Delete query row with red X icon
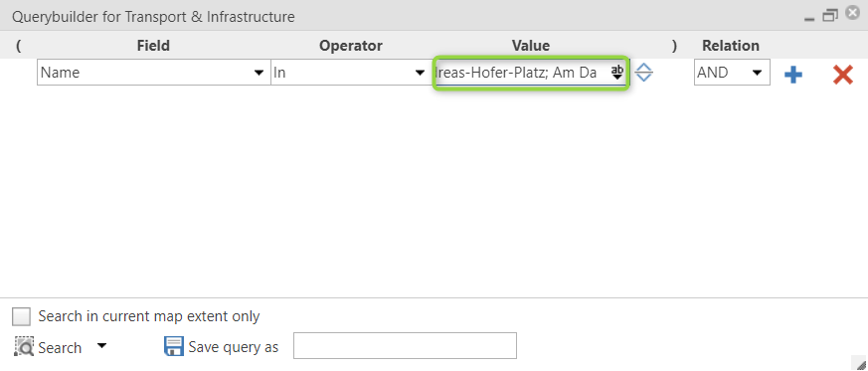This screenshot has width=868, height=371. [x=842, y=74]
